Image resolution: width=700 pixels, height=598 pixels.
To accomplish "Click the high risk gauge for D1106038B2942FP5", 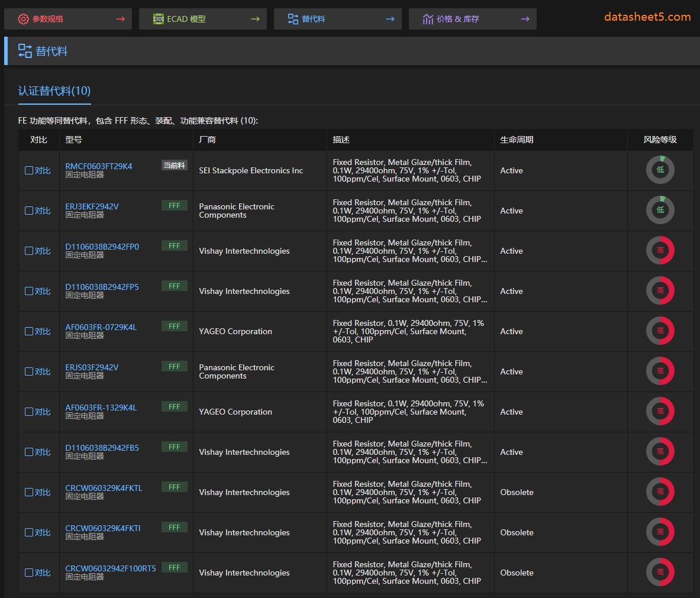I will tap(660, 290).
